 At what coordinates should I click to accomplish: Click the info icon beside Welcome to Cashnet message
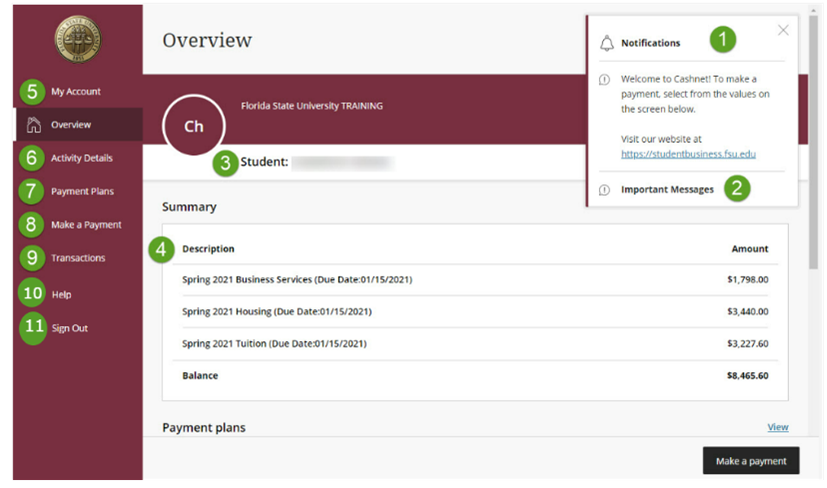604,79
